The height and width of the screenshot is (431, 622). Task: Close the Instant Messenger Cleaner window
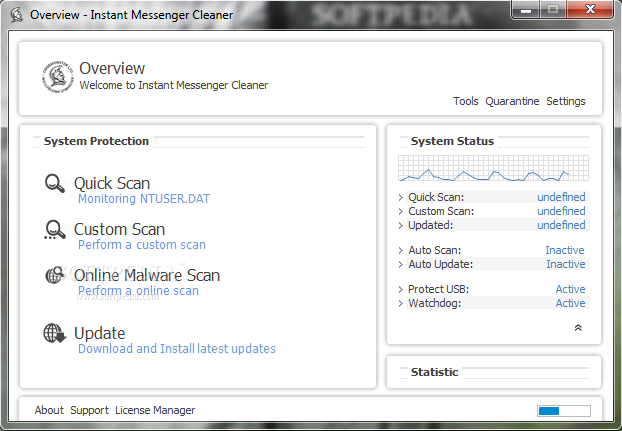tap(590, 10)
